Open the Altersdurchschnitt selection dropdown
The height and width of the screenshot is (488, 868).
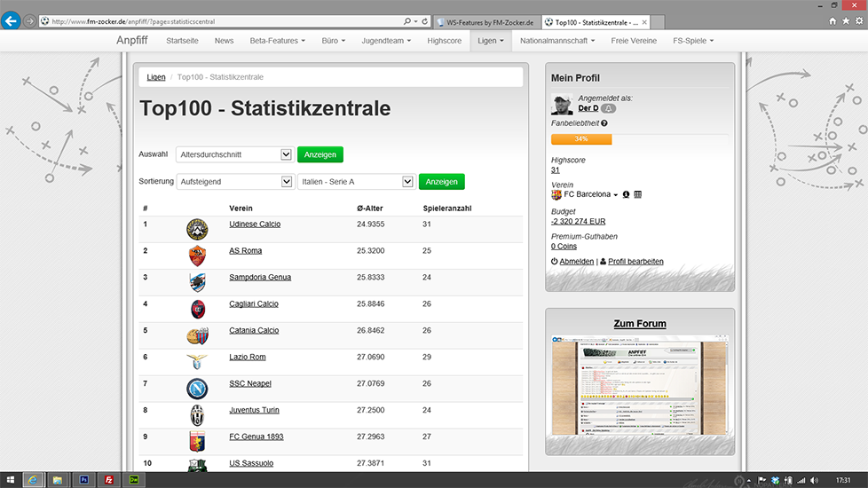tap(234, 154)
